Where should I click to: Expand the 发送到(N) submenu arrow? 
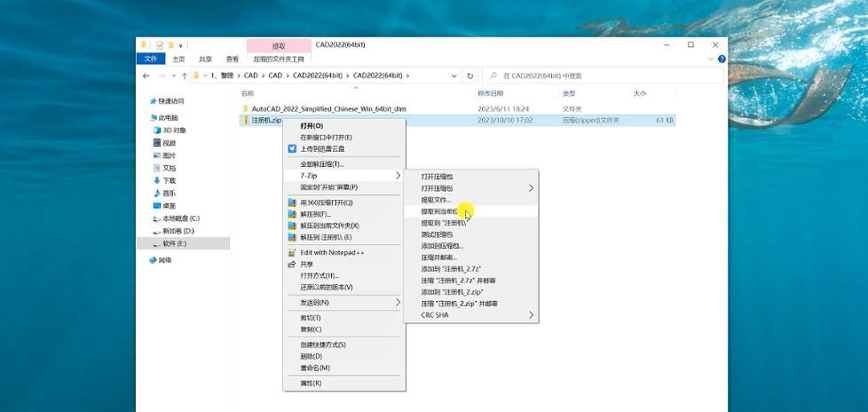(x=398, y=303)
